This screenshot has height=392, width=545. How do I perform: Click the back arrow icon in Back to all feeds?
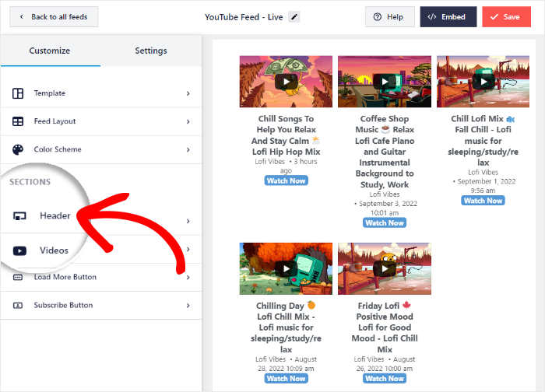coord(22,16)
